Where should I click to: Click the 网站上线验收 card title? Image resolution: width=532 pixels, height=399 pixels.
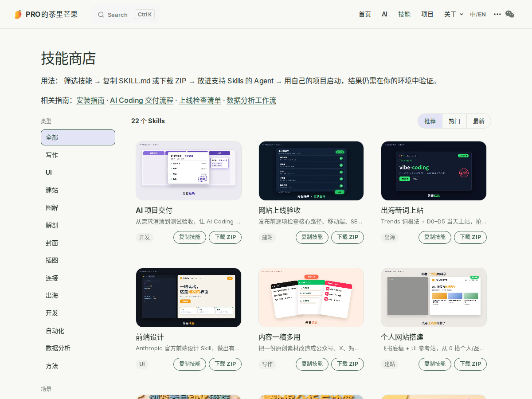(280, 210)
